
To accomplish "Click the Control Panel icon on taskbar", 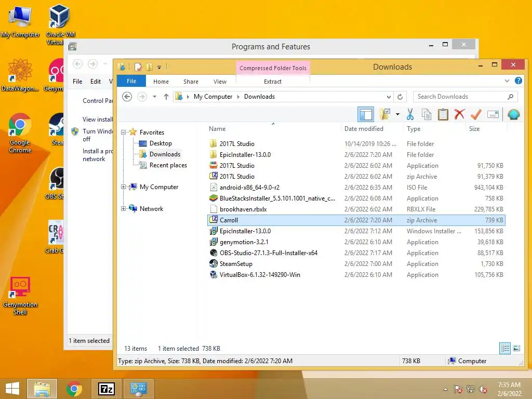I will pyautogui.click(x=138, y=389).
